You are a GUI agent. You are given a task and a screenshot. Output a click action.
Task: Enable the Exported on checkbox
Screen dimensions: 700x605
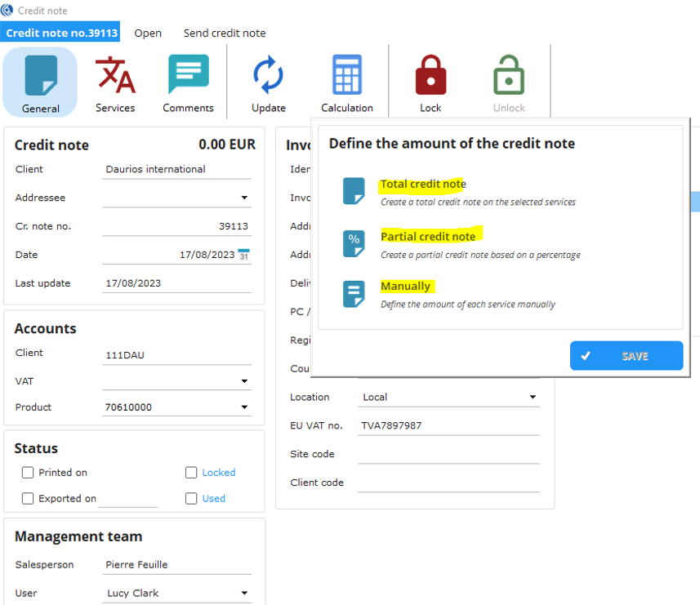pyautogui.click(x=28, y=498)
